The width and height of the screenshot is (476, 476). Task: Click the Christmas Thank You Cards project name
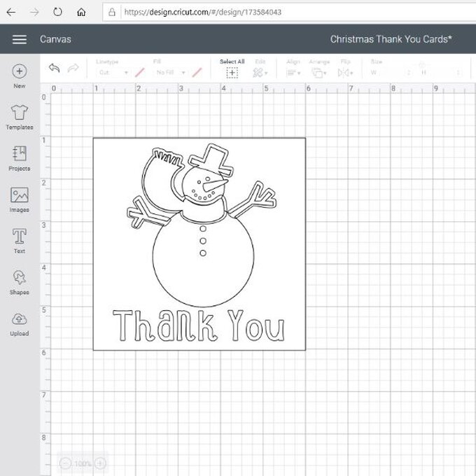pyautogui.click(x=391, y=39)
